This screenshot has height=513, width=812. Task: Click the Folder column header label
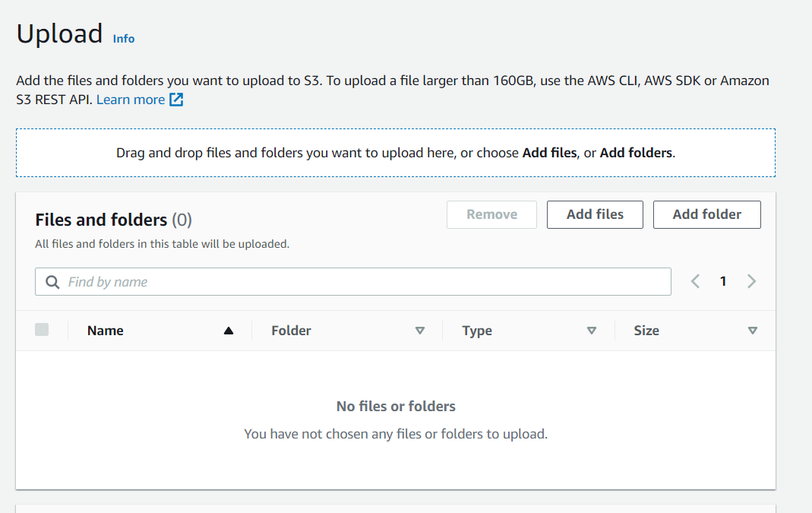click(291, 331)
